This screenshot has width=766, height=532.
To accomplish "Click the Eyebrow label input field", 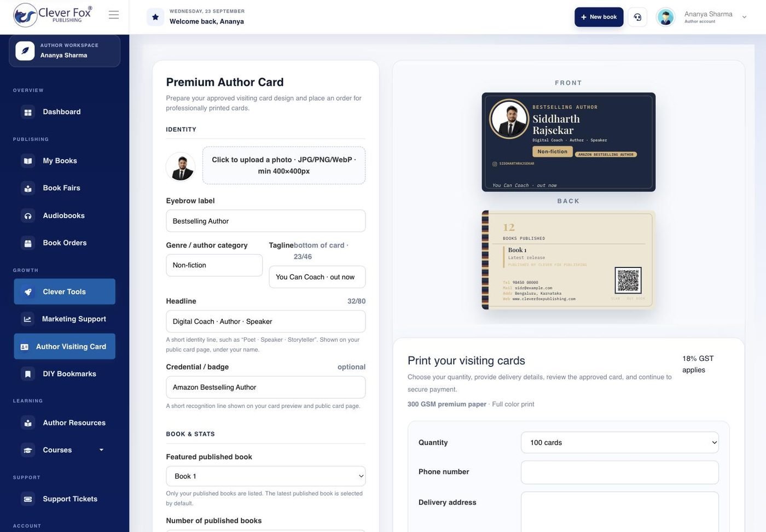I will (265, 221).
